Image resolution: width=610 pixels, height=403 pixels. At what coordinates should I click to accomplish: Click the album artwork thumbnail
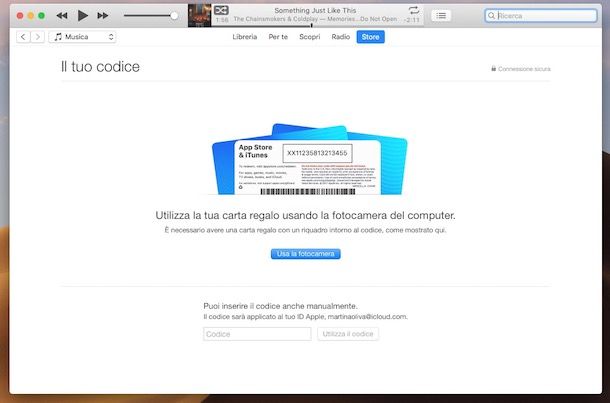[200, 16]
